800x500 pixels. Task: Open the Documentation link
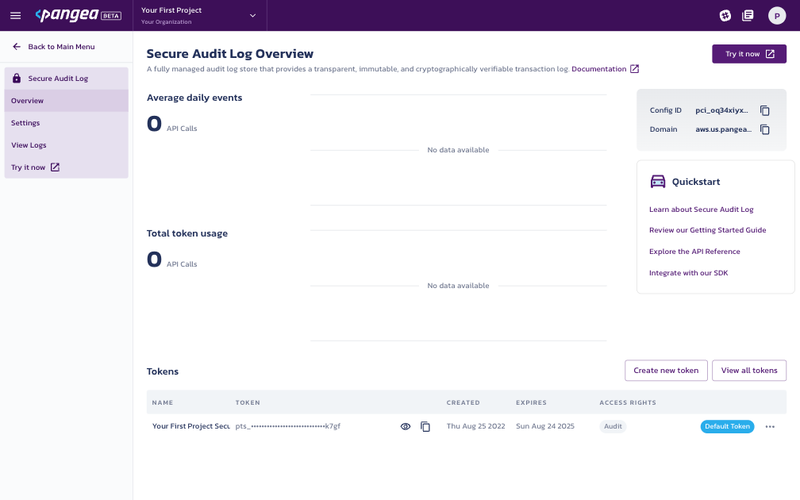(604, 69)
